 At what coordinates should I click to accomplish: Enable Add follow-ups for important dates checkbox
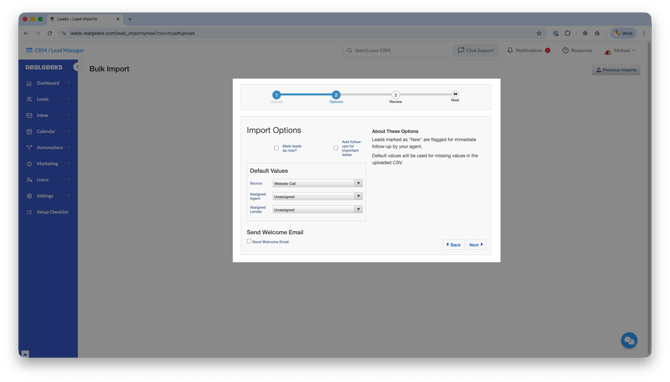[x=335, y=148]
